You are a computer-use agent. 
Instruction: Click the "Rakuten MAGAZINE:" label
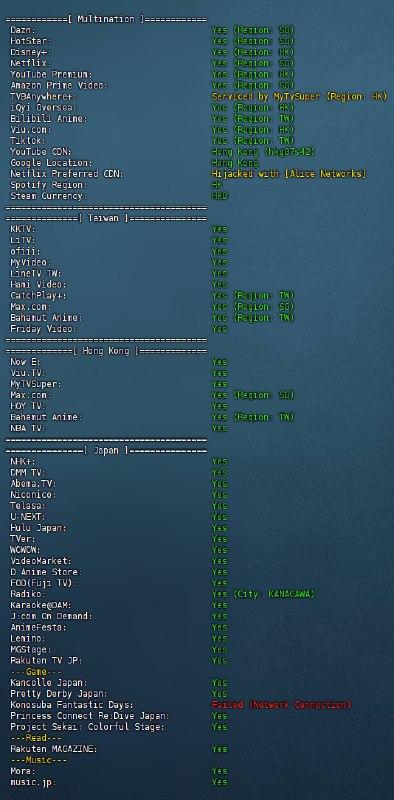tap(54, 749)
